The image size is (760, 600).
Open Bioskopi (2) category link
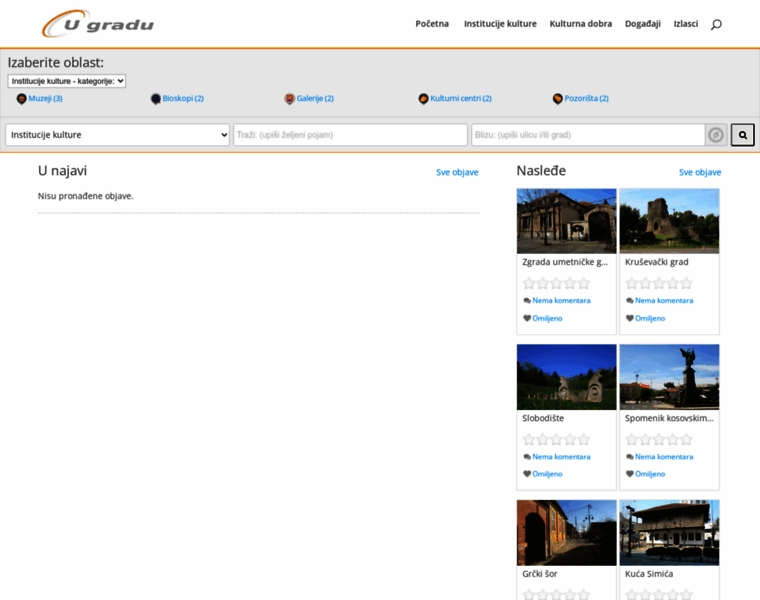pyautogui.click(x=183, y=98)
